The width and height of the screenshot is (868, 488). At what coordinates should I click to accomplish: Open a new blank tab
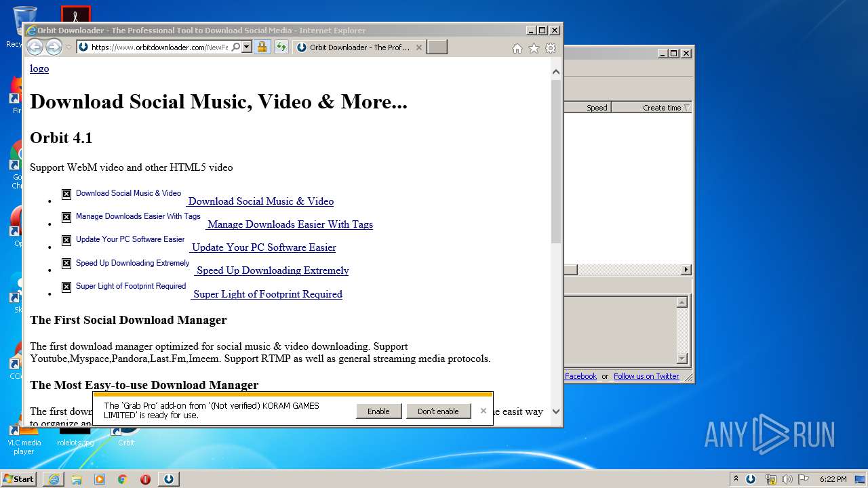(437, 47)
